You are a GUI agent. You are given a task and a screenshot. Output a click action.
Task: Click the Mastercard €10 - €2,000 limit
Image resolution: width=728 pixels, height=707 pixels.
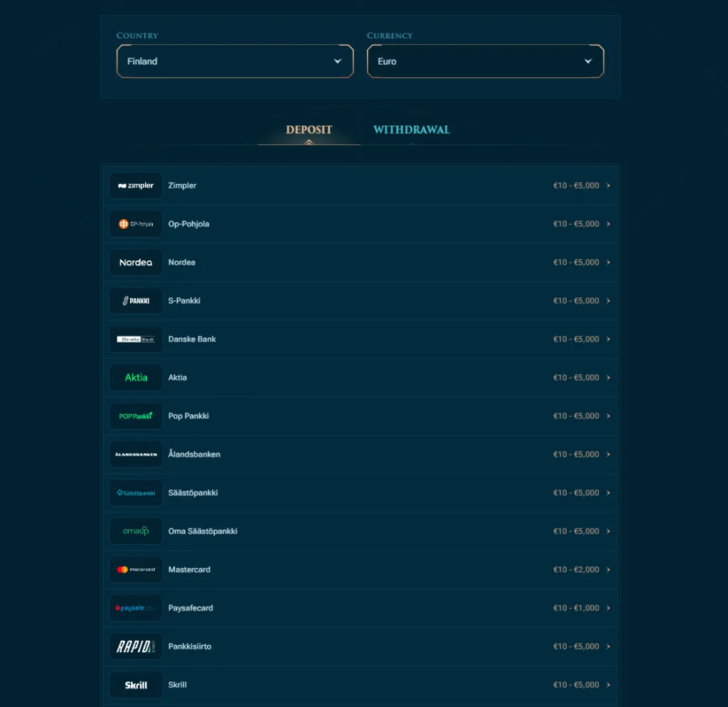pyautogui.click(x=576, y=570)
